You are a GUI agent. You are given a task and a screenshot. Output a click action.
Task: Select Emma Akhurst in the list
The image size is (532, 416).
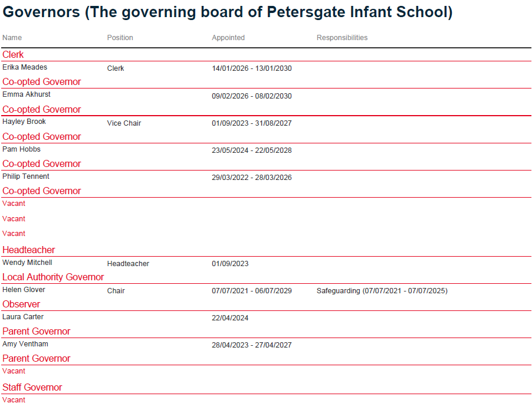27,94
